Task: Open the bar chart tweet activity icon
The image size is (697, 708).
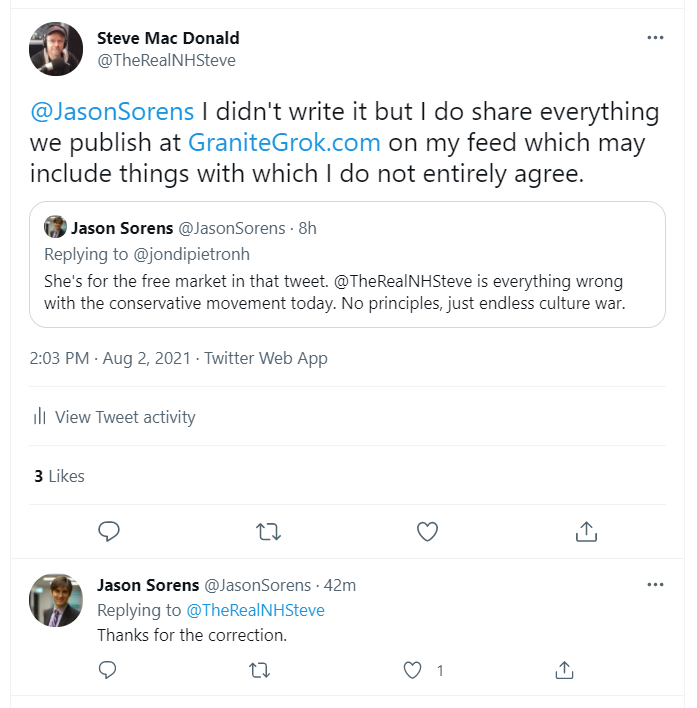Action: pos(40,417)
